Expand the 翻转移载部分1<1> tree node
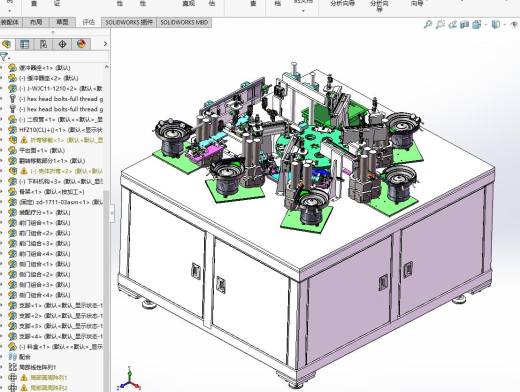 click(x=2, y=161)
